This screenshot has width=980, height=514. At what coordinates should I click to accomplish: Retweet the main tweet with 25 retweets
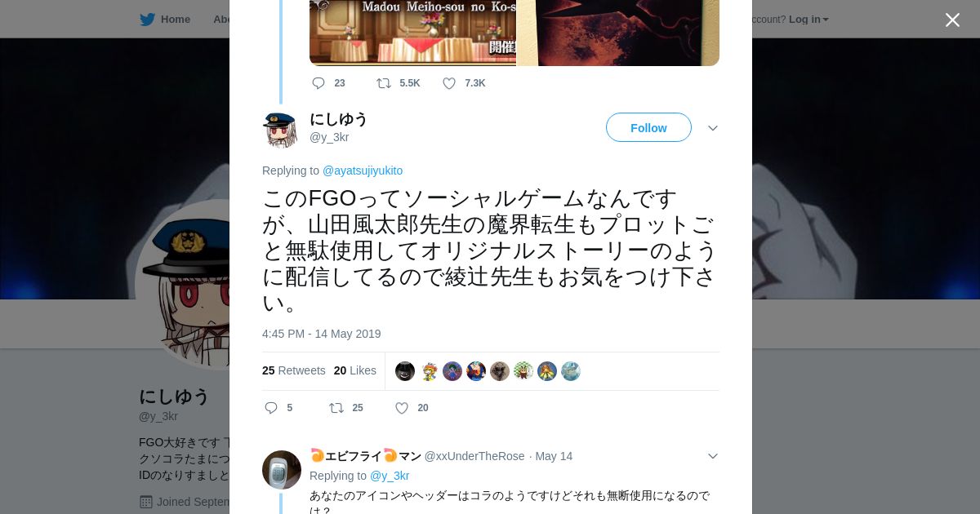pos(336,408)
